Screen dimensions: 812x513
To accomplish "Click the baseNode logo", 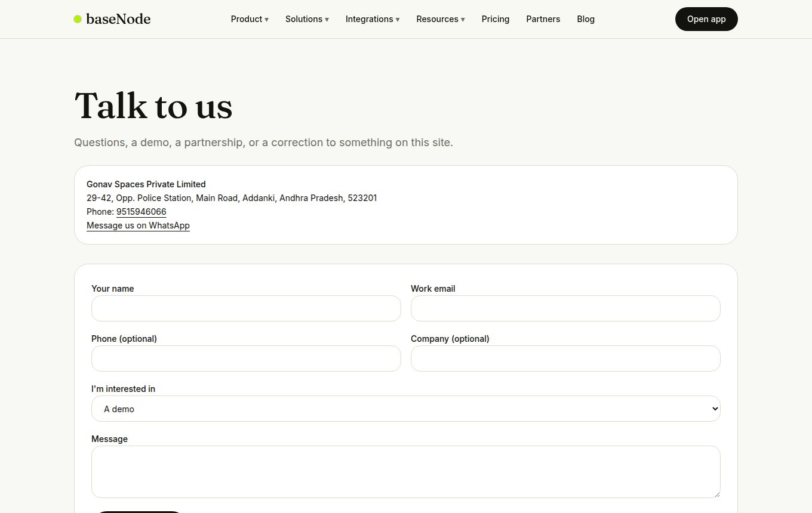I will click(x=112, y=19).
